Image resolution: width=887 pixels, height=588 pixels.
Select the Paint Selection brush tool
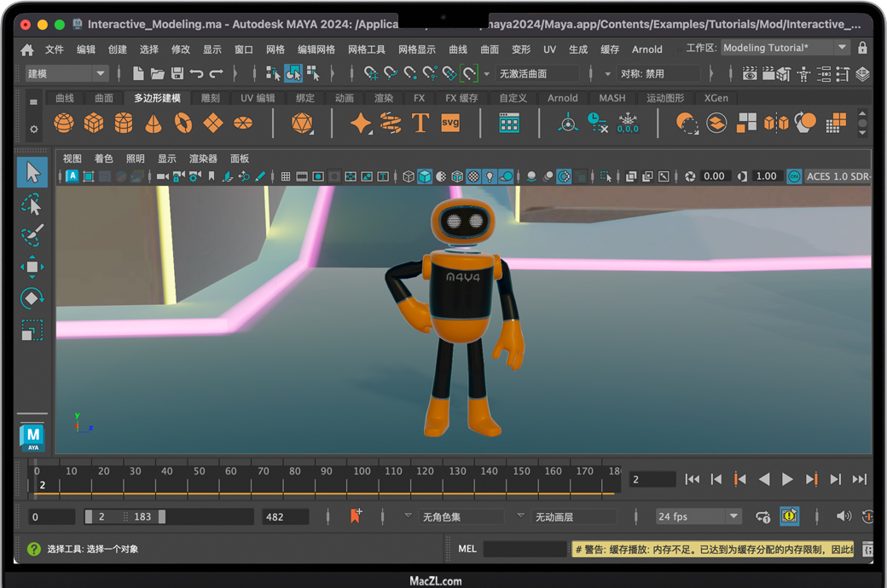[32, 235]
